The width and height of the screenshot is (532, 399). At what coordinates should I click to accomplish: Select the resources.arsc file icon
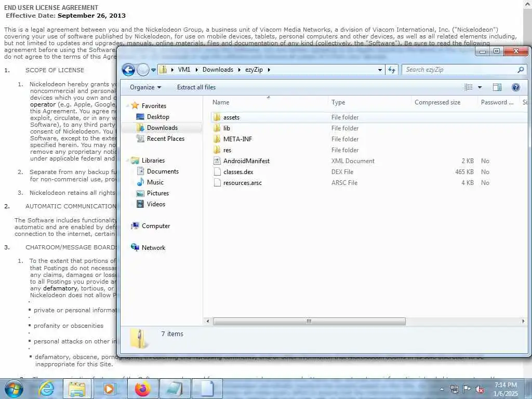point(217,182)
